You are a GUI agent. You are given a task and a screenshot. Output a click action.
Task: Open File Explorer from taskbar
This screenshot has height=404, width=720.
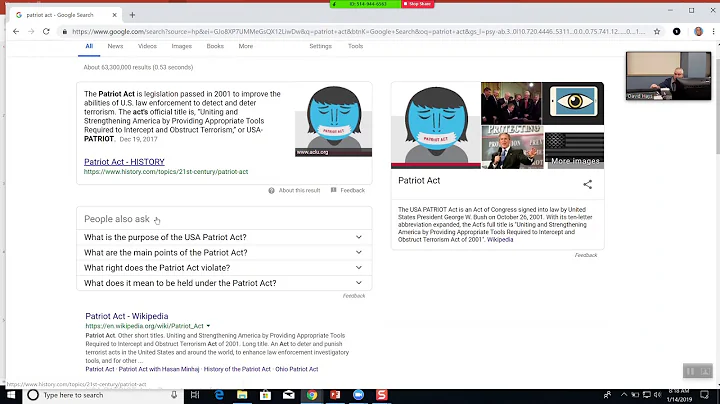pos(242,395)
